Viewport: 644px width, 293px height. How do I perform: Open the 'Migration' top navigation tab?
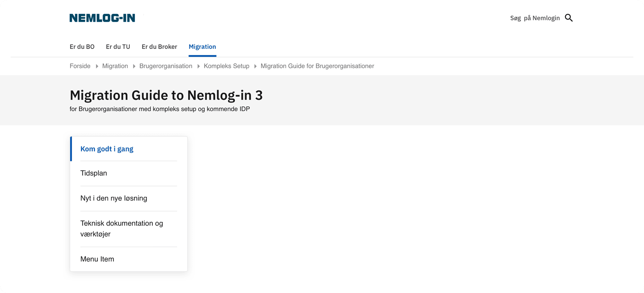(x=202, y=47)
